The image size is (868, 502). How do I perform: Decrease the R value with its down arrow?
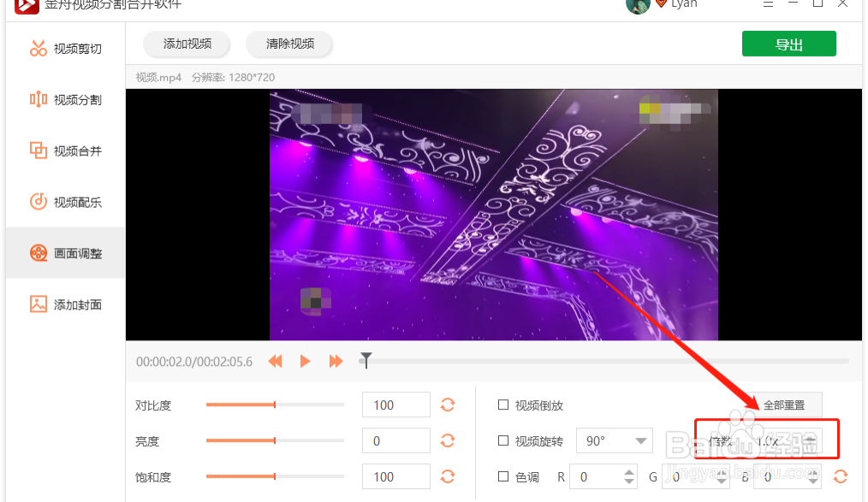(x=629, y=481)
